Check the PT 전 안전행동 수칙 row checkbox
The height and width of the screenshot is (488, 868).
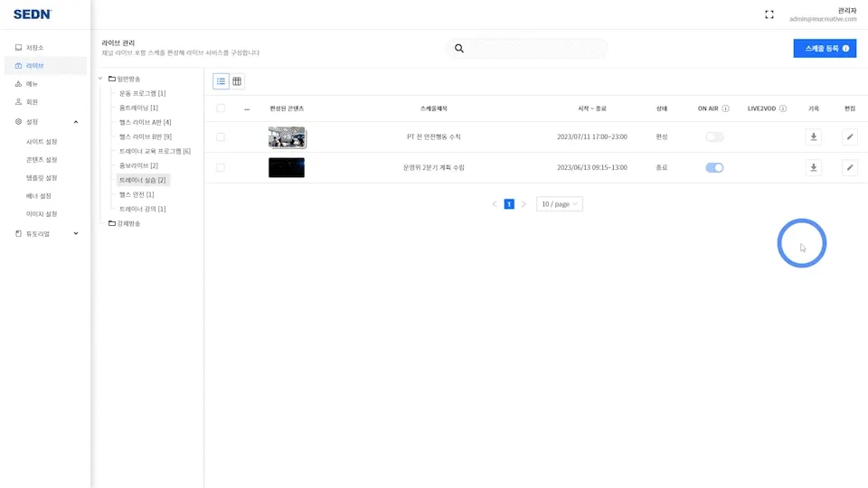click(x=221, y=136)
